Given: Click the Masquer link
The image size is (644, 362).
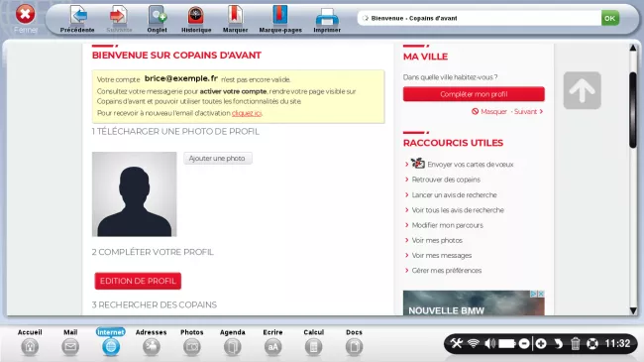Looking at the screenshot, I should [x=489, y=111].
